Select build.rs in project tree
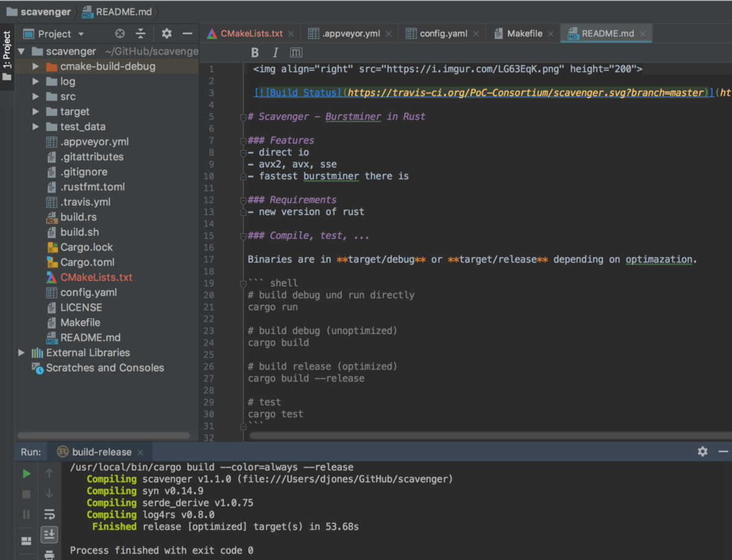This screenshot has height=560, width=732. [x=78, y=217]
